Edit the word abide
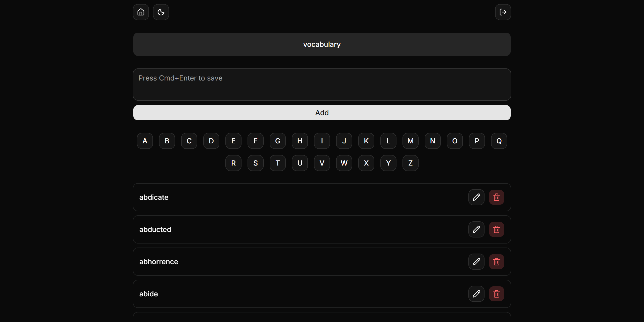 (x=476, y=294)
